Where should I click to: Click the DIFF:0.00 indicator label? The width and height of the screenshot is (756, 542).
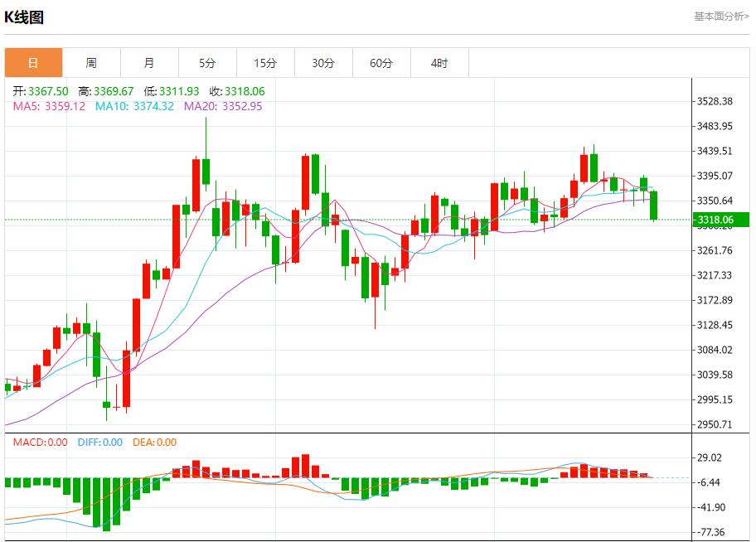point(99,443)
